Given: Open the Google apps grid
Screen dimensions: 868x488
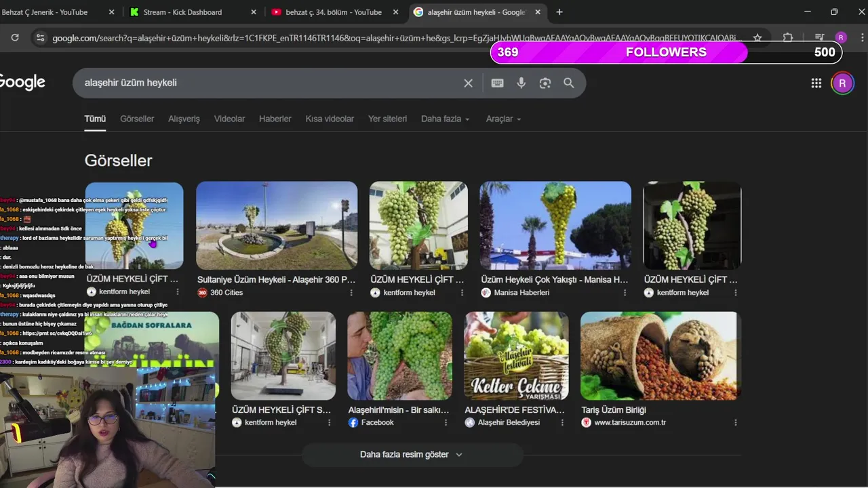Looking at the screenshot, I should point(816,83).
